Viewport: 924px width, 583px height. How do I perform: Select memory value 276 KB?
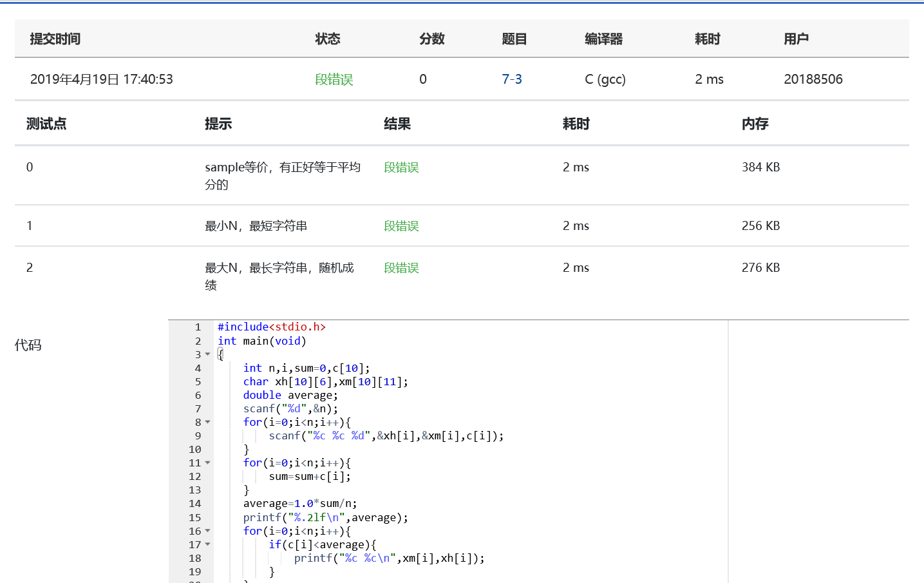(760, 268)
